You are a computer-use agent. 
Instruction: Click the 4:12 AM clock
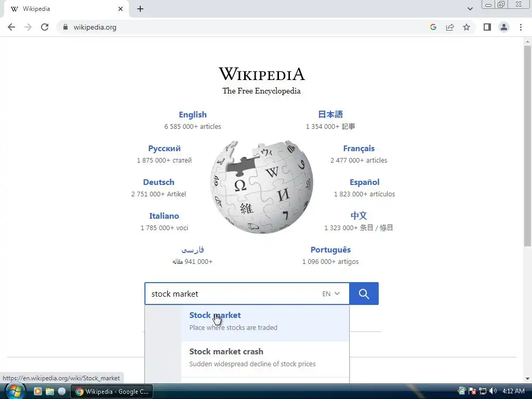tap(513, 391)
